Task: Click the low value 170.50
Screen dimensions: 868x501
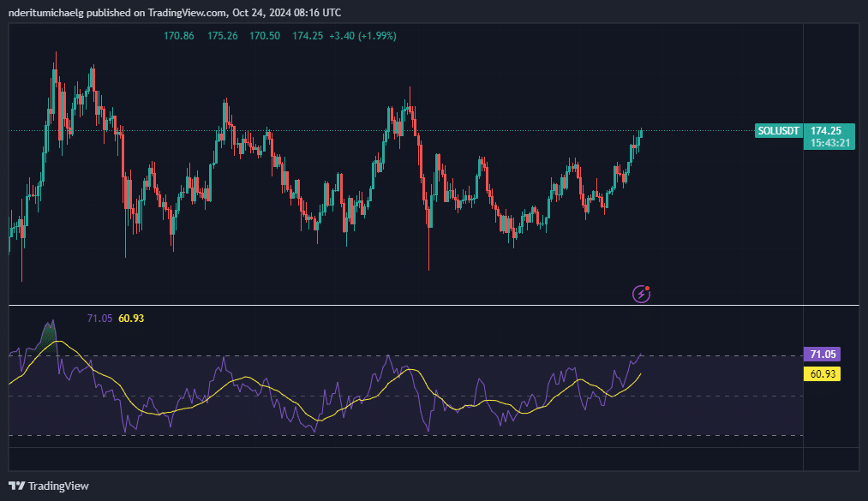Action: (x=265, y=36)
